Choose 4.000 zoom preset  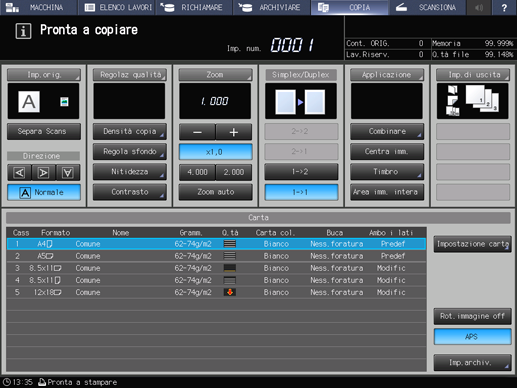[x=197, y=172]
